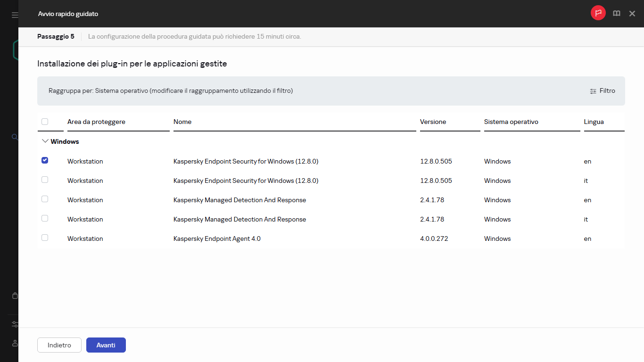Open notifications via the red flag icon
The height and width of the screenshot is (362, 644).
click(x=598, y=13)
